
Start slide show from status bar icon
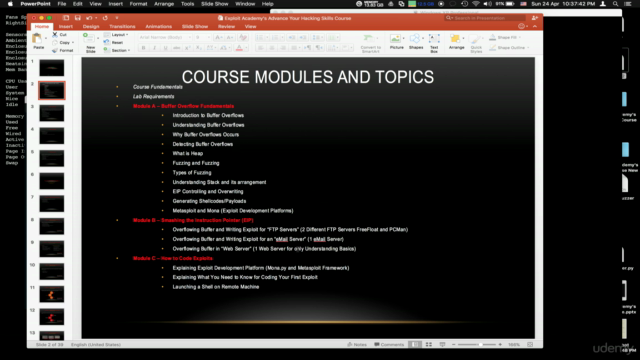pos(442,344)
